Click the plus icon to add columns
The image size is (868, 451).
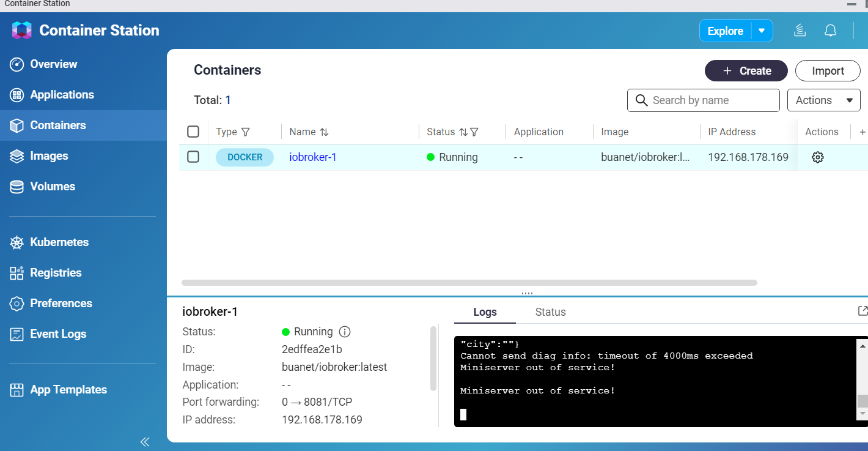[862, 132]
